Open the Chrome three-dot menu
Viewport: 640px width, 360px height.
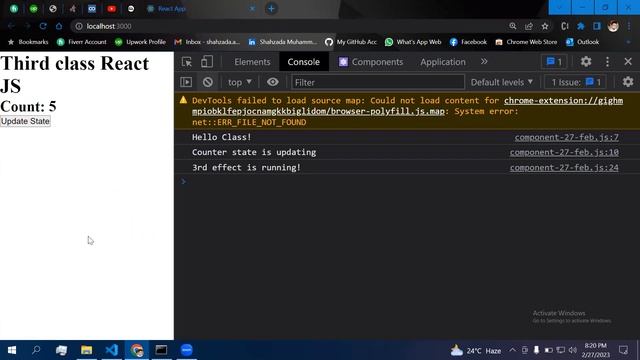pos(629,26)
